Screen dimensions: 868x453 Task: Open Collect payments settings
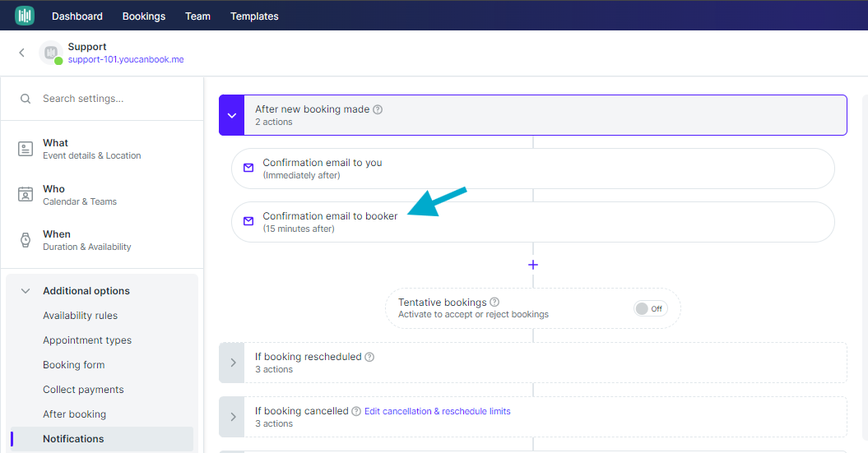tap(83, 390)
